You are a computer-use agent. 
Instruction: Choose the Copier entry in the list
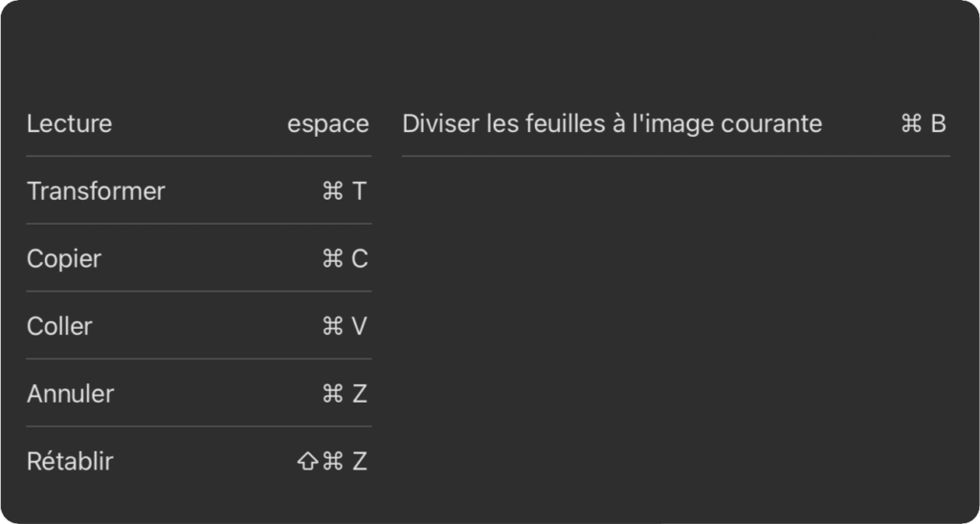point(199,258)
